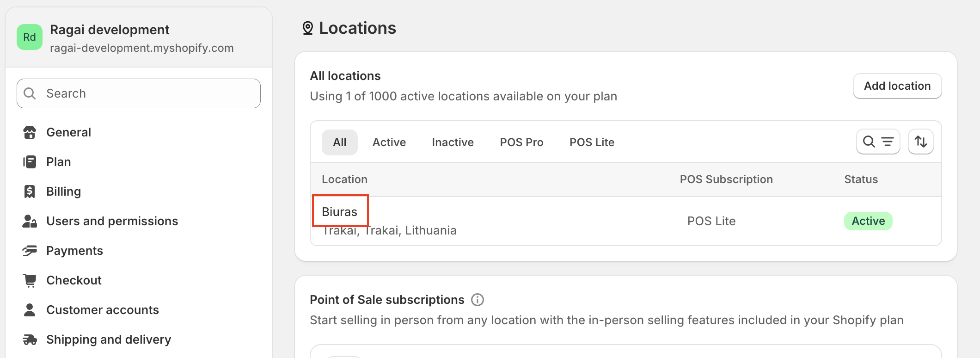Open the sort locations button

click(920, 142)
